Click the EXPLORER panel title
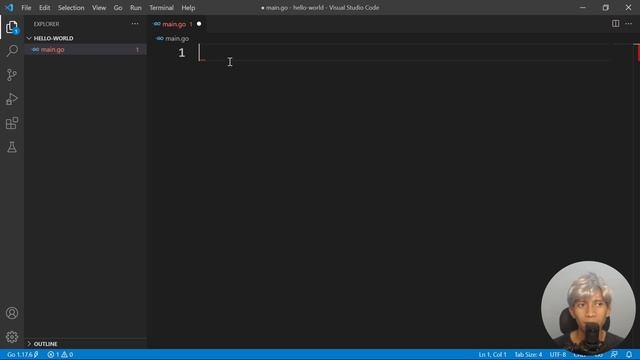The image size is (640, 360). [x=46, y=24]
